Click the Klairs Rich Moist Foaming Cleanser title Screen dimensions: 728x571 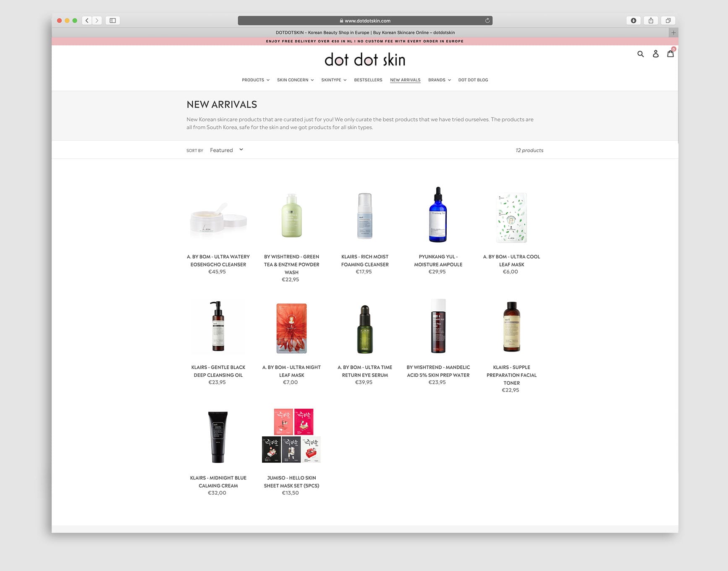(x=365, y=261)
